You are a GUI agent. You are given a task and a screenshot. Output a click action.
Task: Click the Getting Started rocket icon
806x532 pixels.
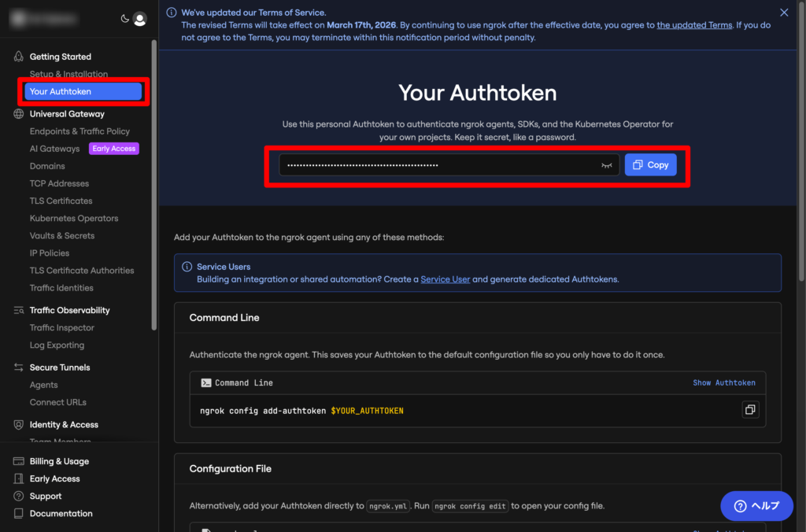19,57
